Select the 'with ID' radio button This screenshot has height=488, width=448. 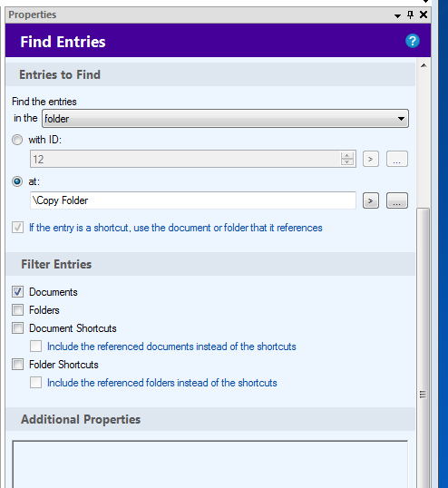point(17,140)
